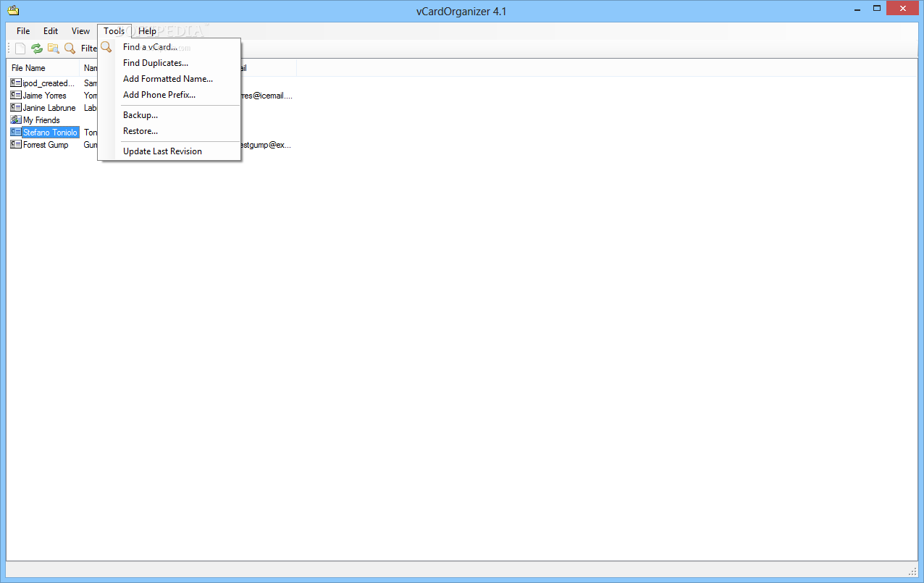Click the green Refresh toolbar icon
924x583 pixels.
tap(37, 49)
